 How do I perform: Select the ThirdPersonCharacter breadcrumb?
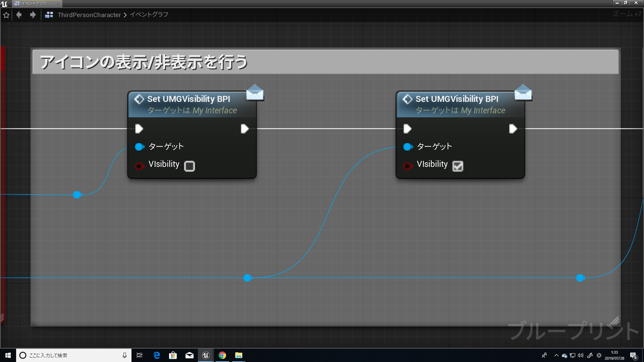coord(90,15)
